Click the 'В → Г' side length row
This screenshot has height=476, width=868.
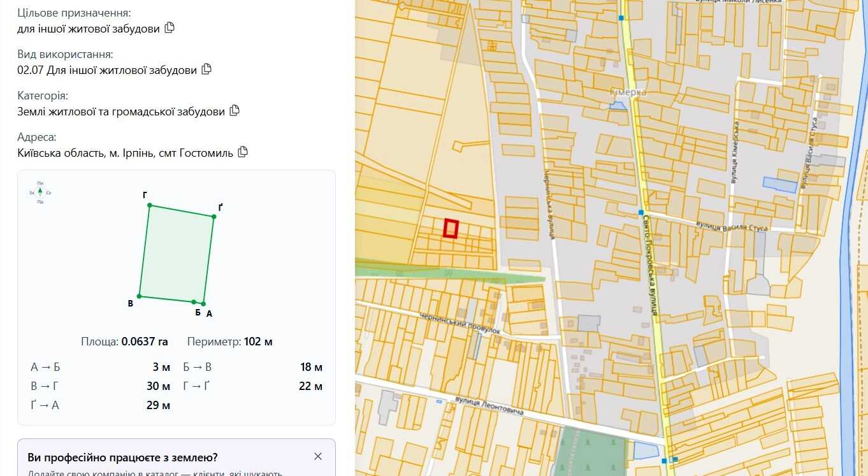tap(101, 386)
